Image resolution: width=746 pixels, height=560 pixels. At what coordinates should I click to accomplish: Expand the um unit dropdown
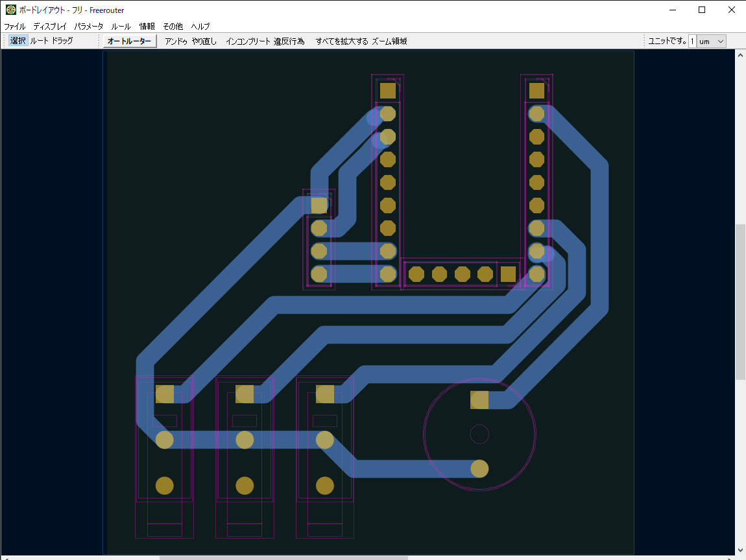[712, 41]
